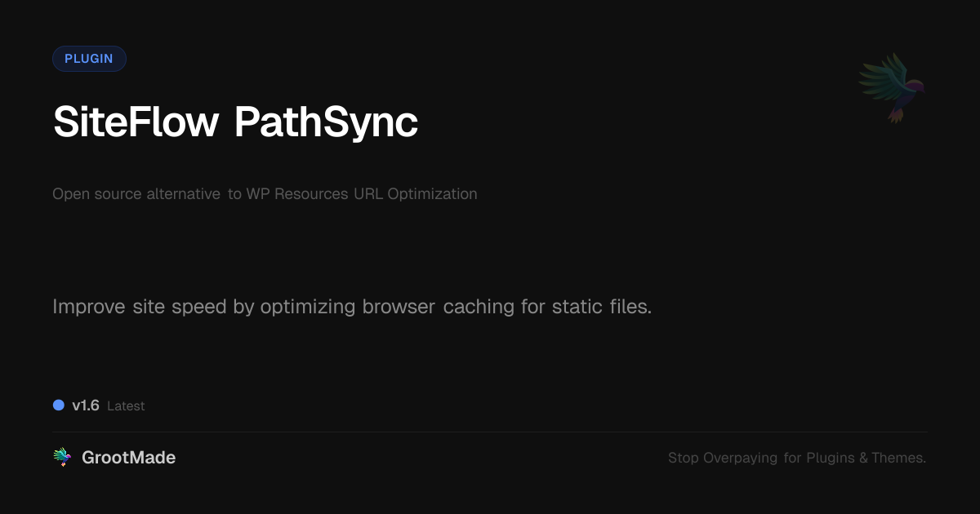Click the word 'optimizing' in the description
This screenshot has height=514, width=980.
[x=309, y=307]
